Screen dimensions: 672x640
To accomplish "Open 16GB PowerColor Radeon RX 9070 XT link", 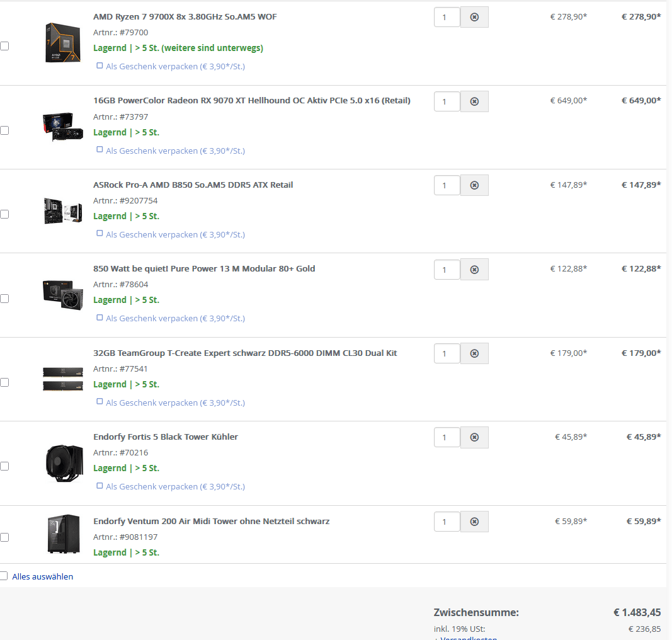I will [252, 100].
